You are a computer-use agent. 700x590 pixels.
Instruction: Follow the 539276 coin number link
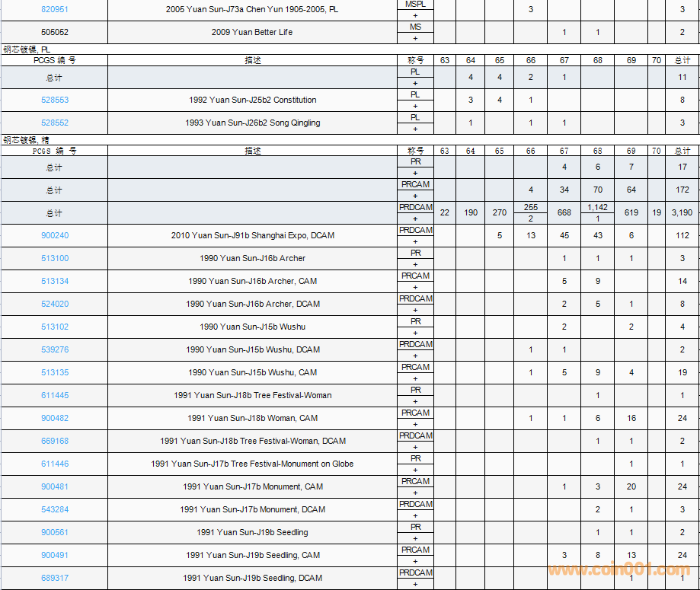[54, 349]
